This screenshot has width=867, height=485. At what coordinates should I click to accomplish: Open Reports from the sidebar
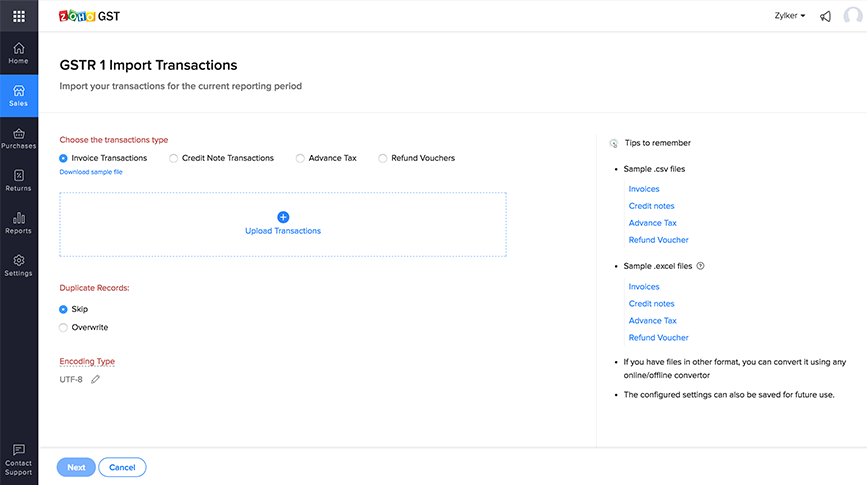coord(19,223)
